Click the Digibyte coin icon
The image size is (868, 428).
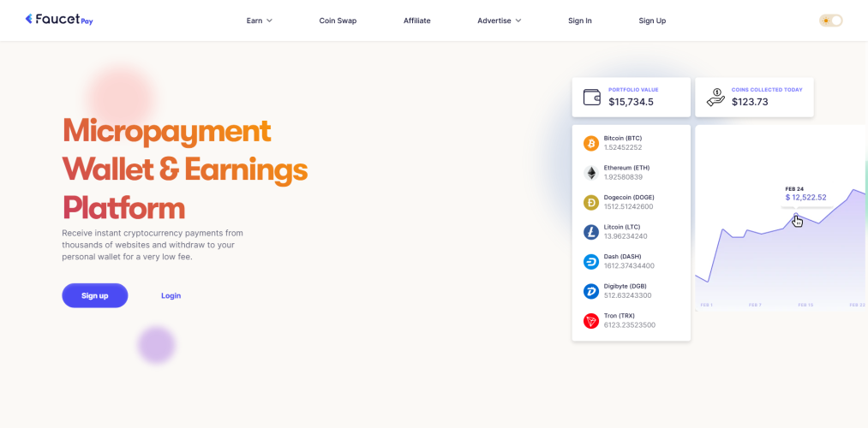click(x=591, y=291)
